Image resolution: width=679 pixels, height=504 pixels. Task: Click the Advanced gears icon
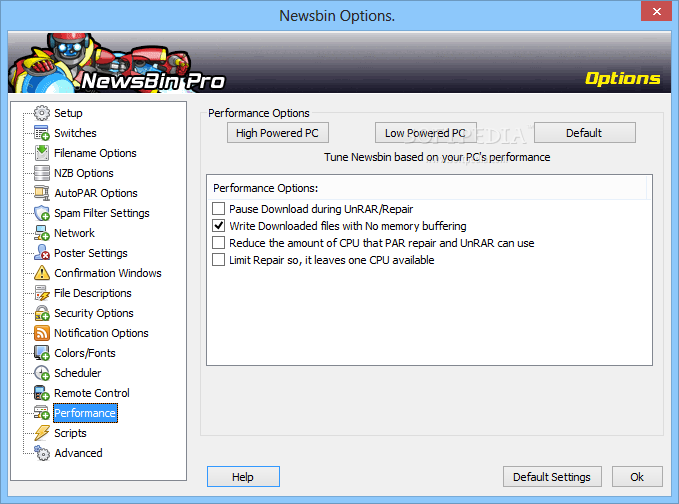[42, 453]
